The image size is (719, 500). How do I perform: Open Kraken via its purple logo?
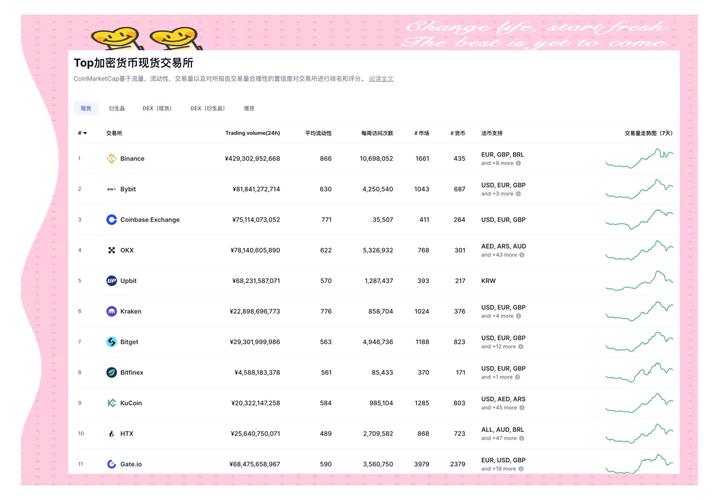pos(111,311)
